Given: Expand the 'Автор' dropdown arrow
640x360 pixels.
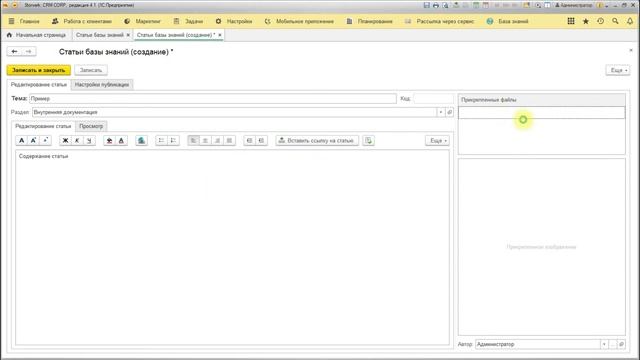Looking at the screenshot, I should click(604, 344).
